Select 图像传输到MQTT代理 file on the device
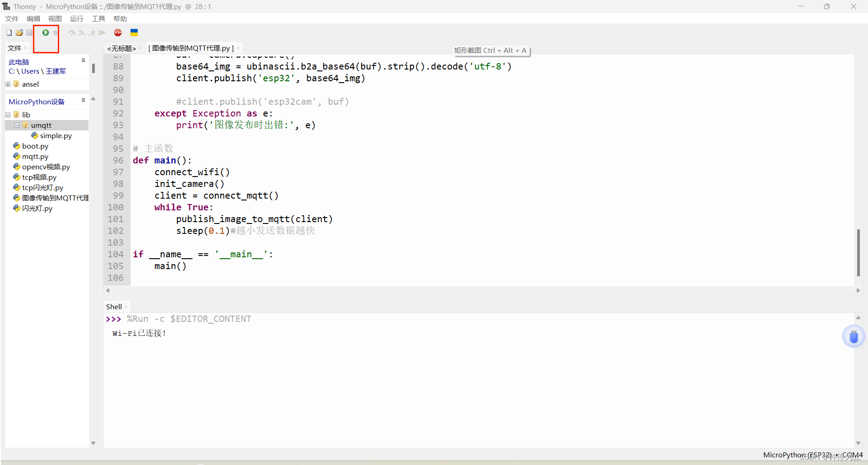This screenshot has height=465, width=868. (x=55, y=198)
